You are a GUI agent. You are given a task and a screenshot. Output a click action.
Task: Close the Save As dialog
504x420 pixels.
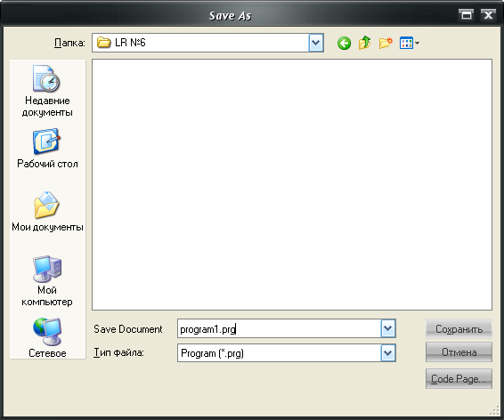pyautogui.click(x=488, y=15)
